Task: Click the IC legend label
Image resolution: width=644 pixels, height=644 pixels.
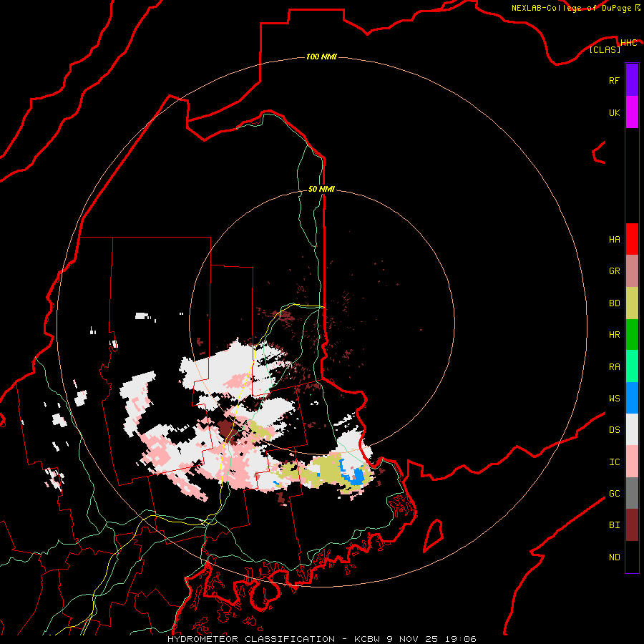Action: 614,462
